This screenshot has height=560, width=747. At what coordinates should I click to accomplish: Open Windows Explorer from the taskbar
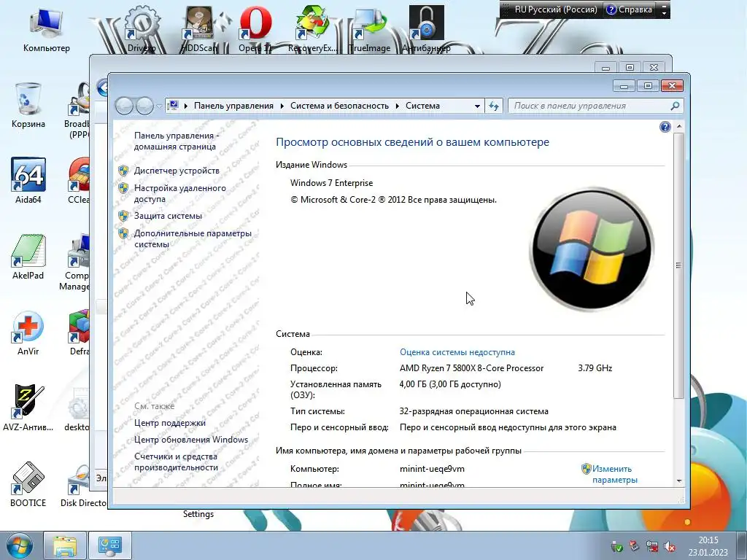[x=65, y=545]
